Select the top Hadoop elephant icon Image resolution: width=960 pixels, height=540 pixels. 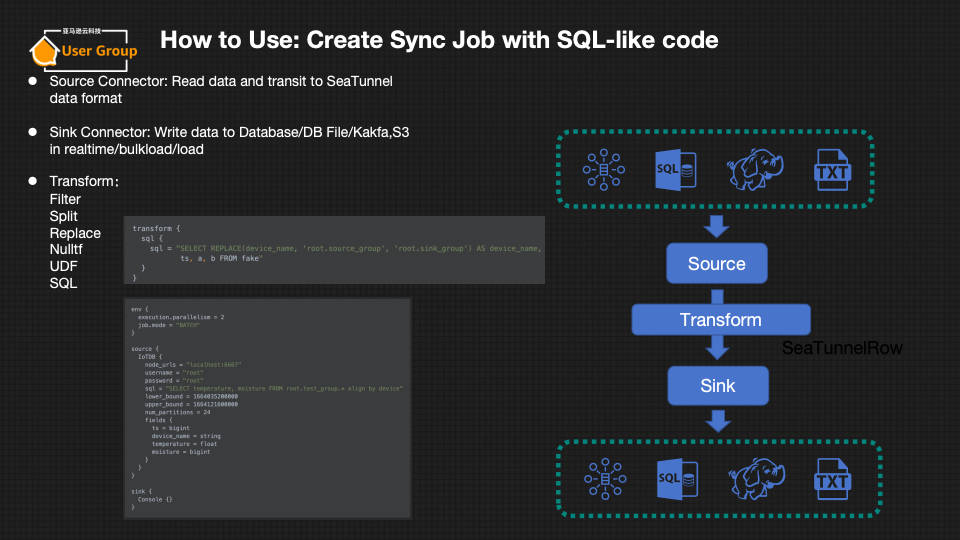pos(755,170)
